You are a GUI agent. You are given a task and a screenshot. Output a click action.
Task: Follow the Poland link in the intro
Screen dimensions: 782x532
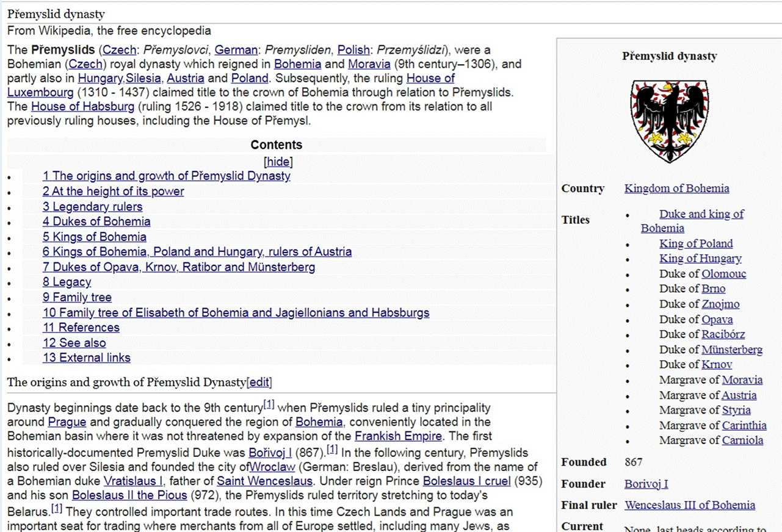point(250,78)
